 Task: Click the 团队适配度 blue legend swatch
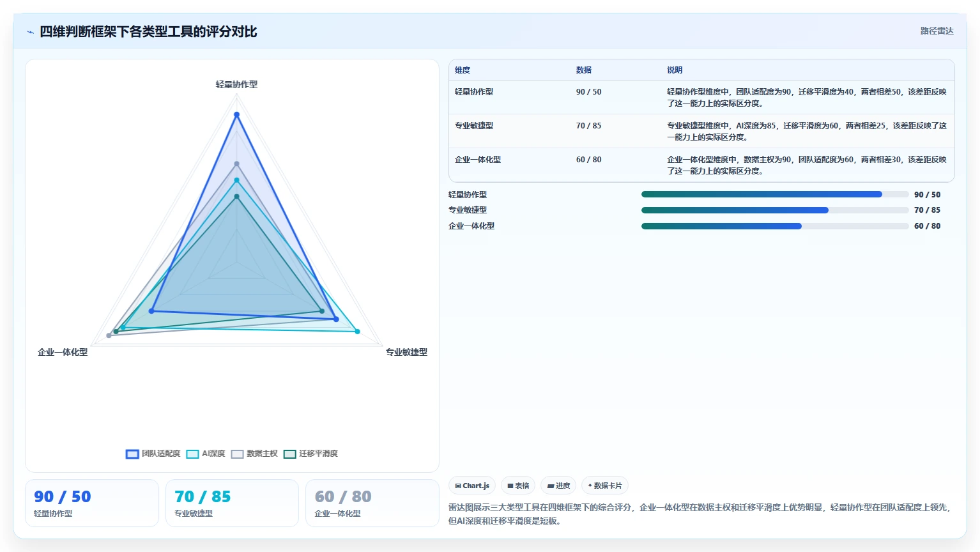[x=132, y=454]
